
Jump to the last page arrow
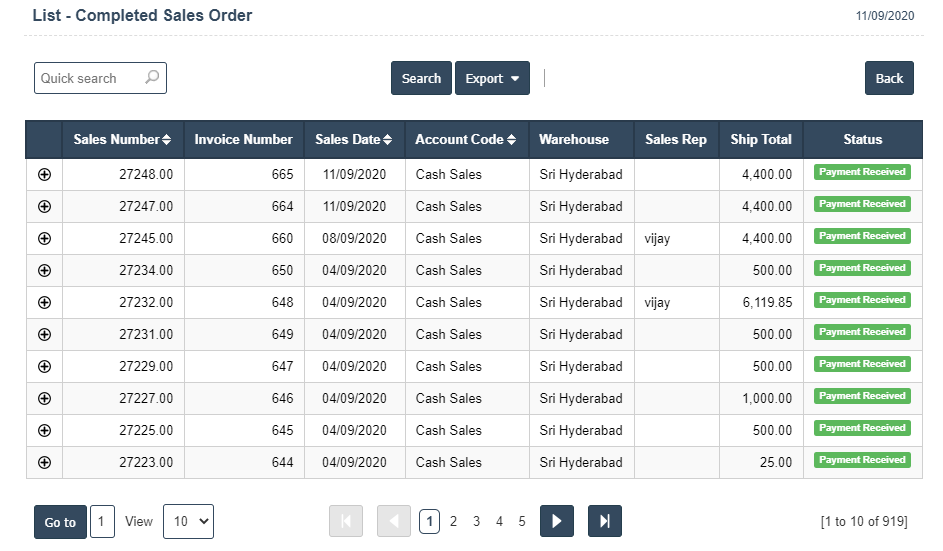pyautogui.click(x=604, y=521)
